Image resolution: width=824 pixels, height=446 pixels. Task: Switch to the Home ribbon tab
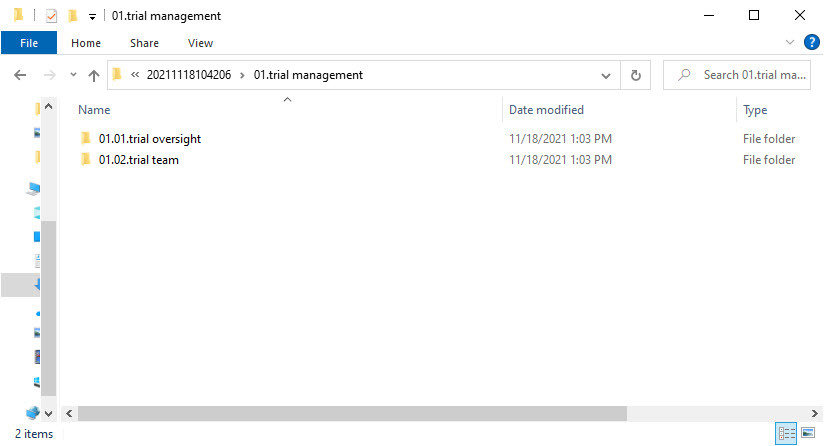86,43
